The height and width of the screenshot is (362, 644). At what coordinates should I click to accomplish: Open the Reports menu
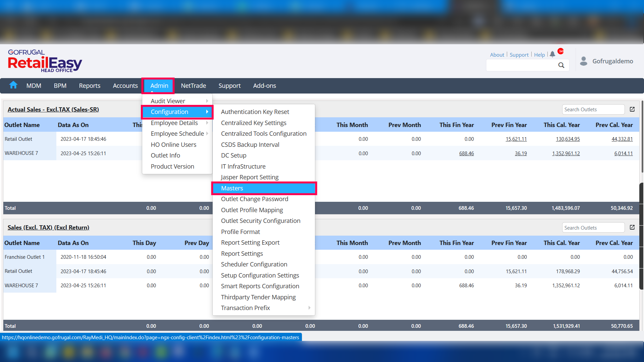90,85
